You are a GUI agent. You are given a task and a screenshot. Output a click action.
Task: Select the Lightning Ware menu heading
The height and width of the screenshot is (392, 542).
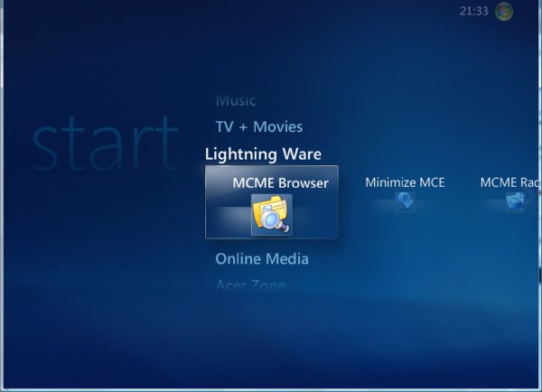point(263,154)
